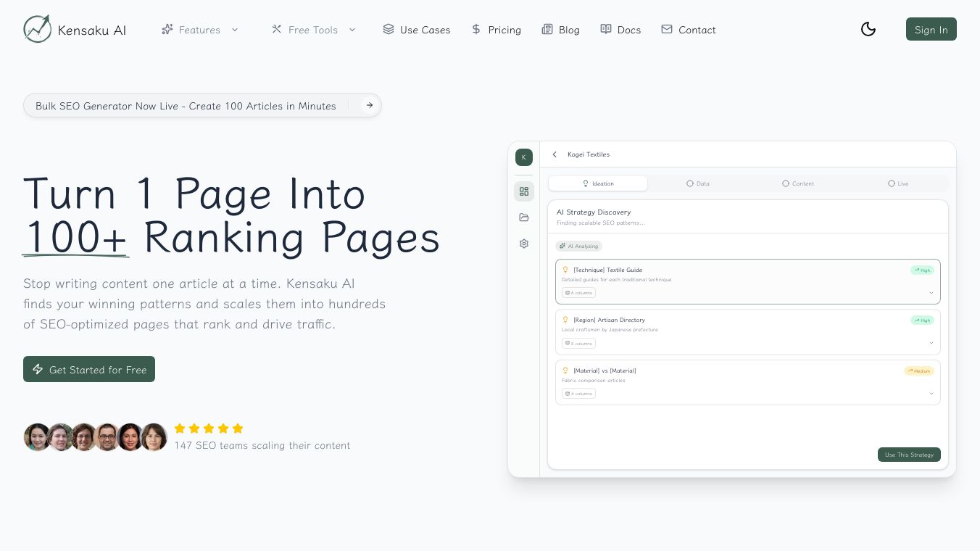Screen dimensions: 980x551
Task: Click the lightbulb icon beside [Region] Artisan Directory
Action: pos(565,320)
